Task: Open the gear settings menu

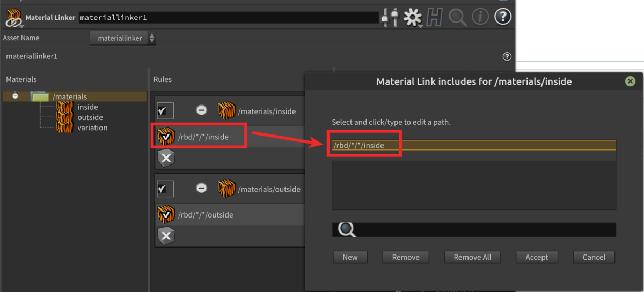Action: [413, 18]
